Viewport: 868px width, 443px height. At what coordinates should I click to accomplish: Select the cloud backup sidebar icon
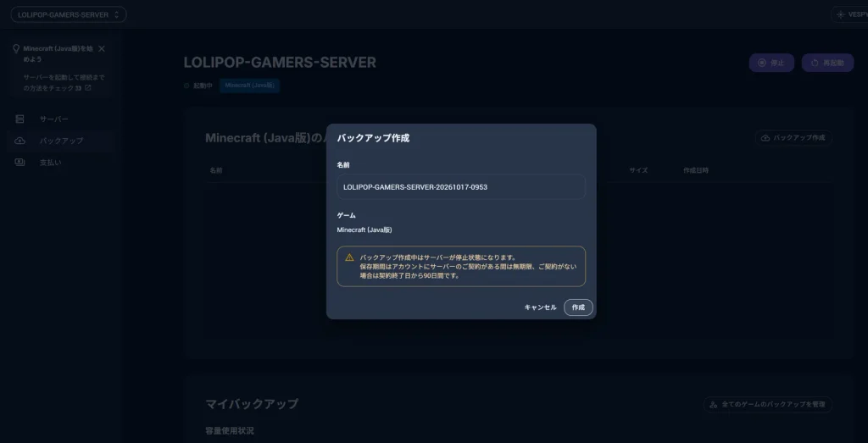pyautogui.click(x=20, y=141)
